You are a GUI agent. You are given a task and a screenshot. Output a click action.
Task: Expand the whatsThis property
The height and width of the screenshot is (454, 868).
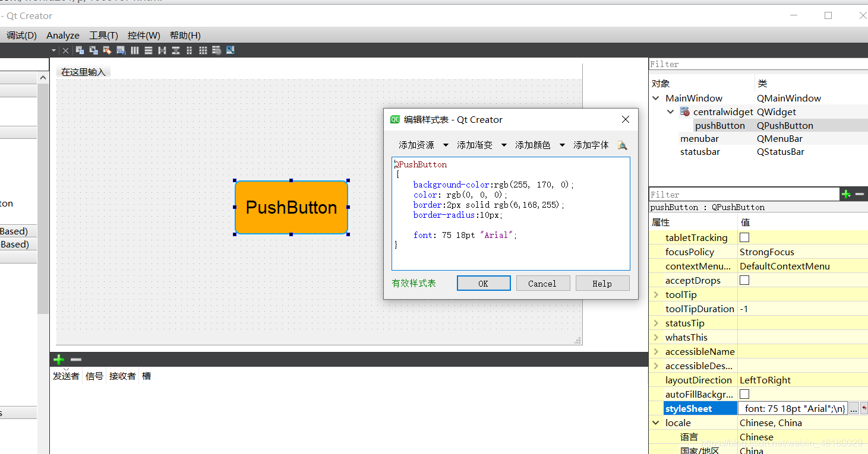pyautogui.click(x=656, y=337)
